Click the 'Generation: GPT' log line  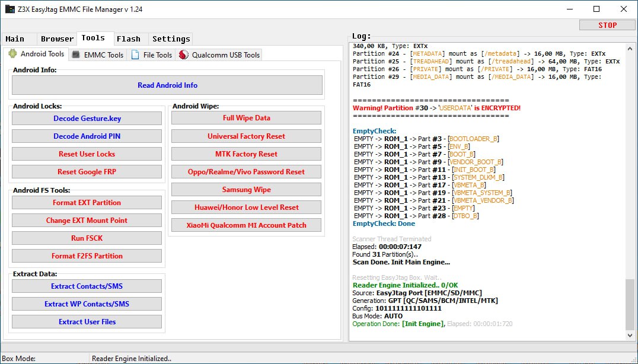425,301
